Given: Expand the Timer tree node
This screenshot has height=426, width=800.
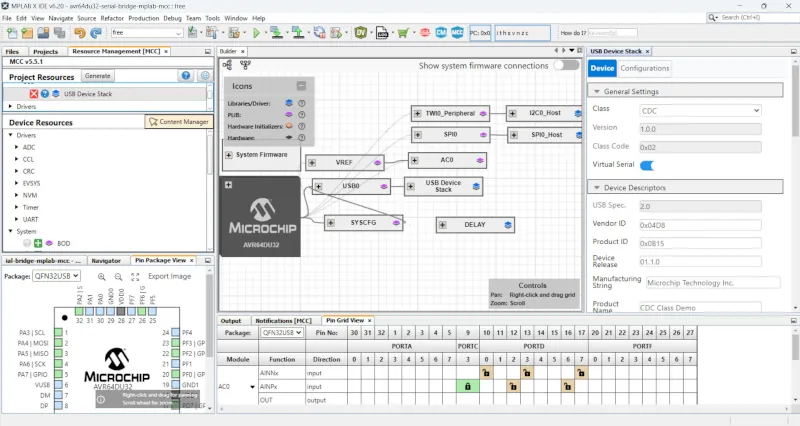Looking at the screenshot, I should (17, 207).
